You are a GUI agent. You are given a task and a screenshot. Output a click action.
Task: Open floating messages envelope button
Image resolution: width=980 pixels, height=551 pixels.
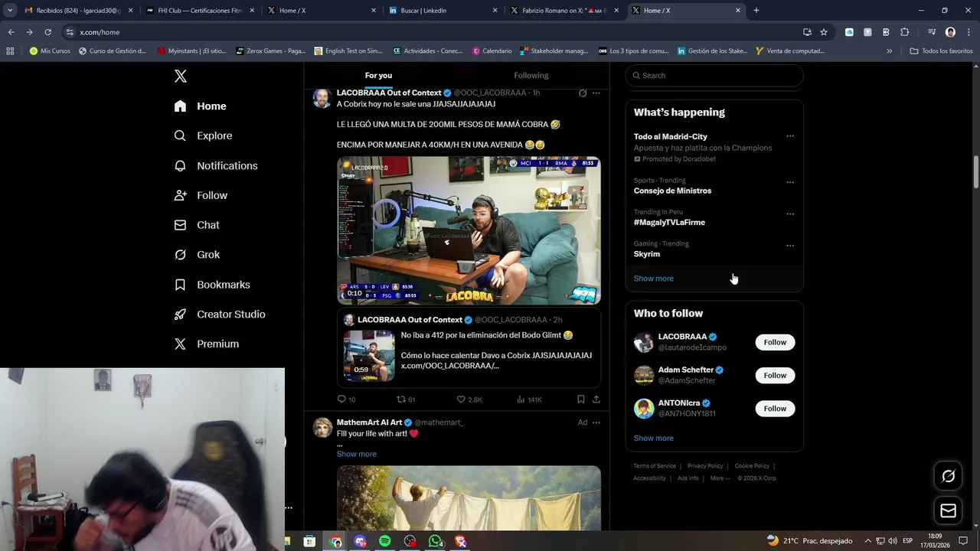948,510
